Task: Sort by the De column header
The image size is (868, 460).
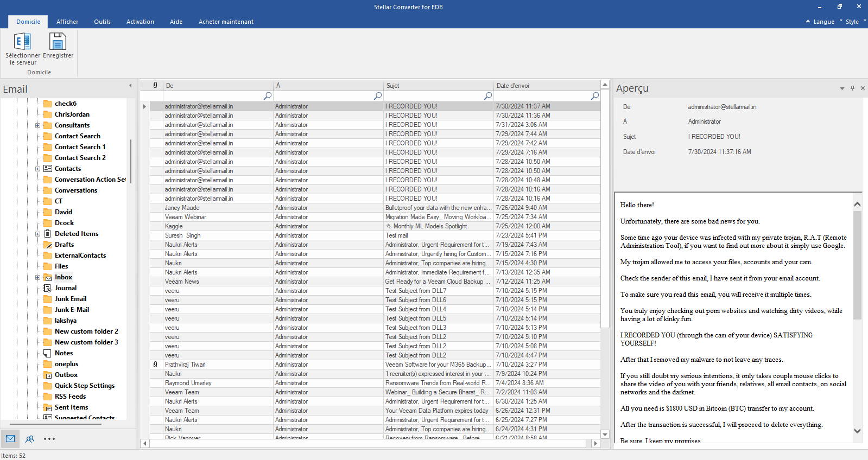Action: click(219, 85)
